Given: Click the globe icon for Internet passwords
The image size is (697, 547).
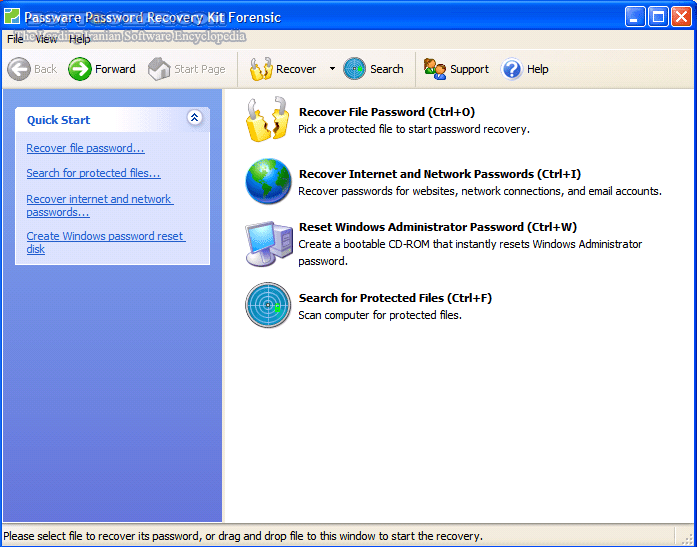Looking at the screenshot, I should click(x=267, y=182).
